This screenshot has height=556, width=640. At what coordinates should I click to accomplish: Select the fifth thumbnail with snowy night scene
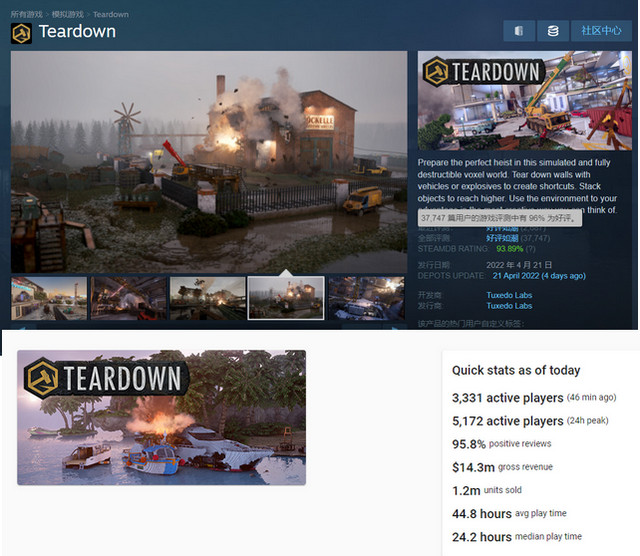366,298
